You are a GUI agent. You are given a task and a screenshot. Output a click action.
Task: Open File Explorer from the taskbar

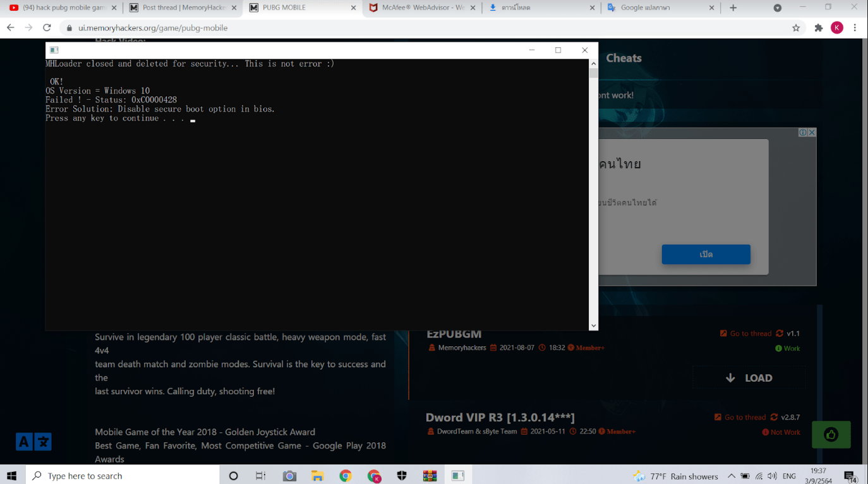pyautogui.click(x=317, y=476)
